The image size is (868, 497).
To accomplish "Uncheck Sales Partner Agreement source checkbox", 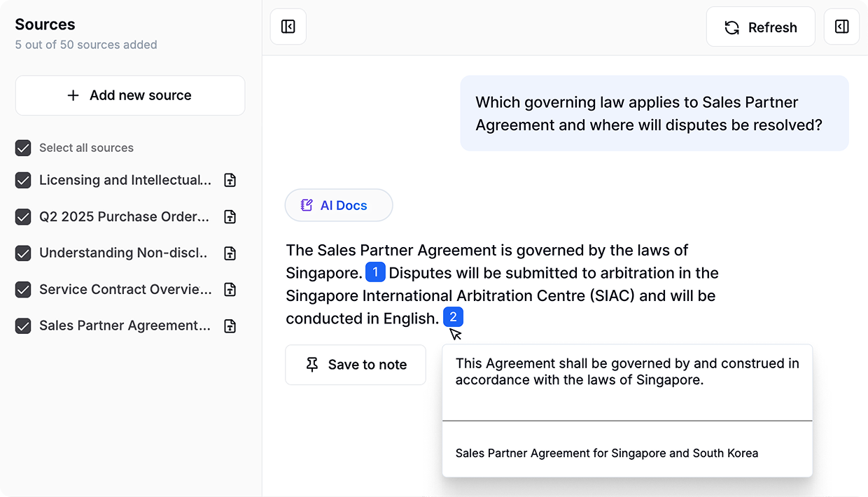I will 23,326.
